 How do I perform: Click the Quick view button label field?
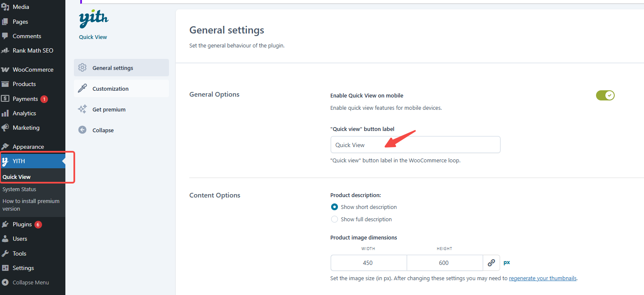coord(415,145)
